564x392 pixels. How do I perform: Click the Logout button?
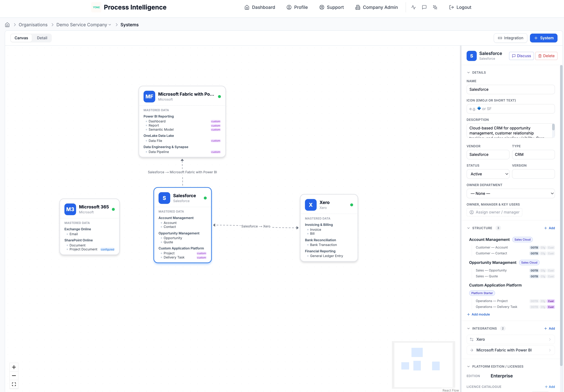[460, 7]
